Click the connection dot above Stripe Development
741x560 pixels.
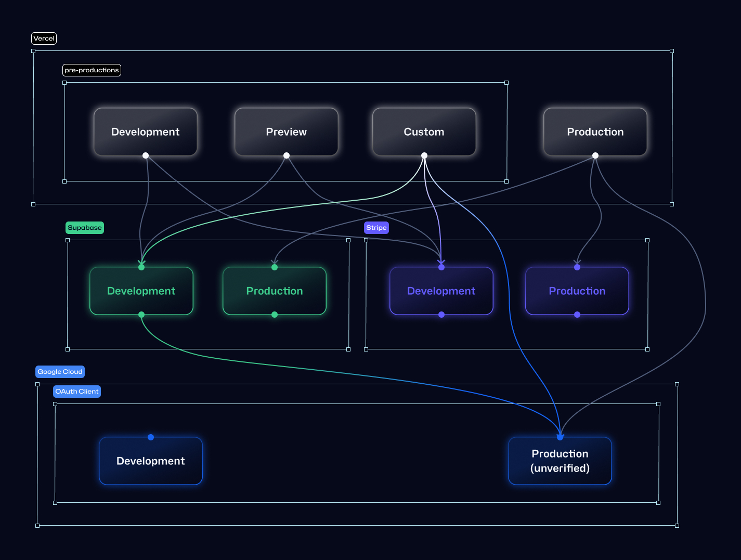441,267
